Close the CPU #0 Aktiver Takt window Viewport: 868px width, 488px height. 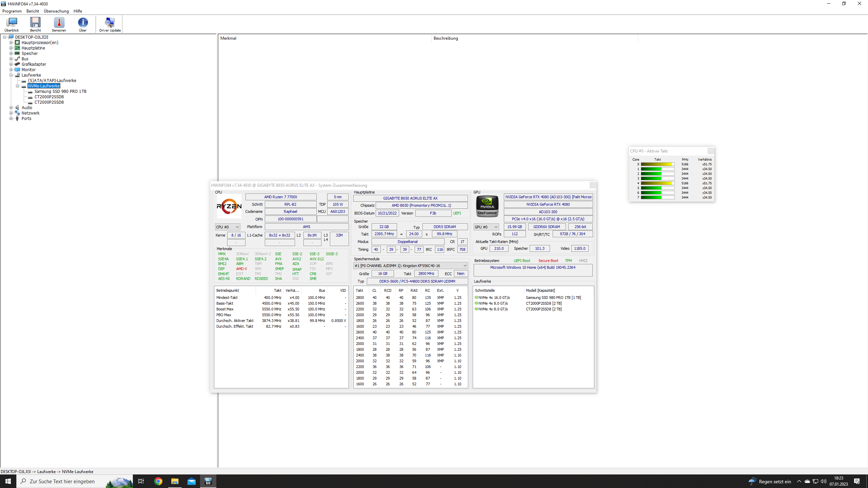pos(711,151)
